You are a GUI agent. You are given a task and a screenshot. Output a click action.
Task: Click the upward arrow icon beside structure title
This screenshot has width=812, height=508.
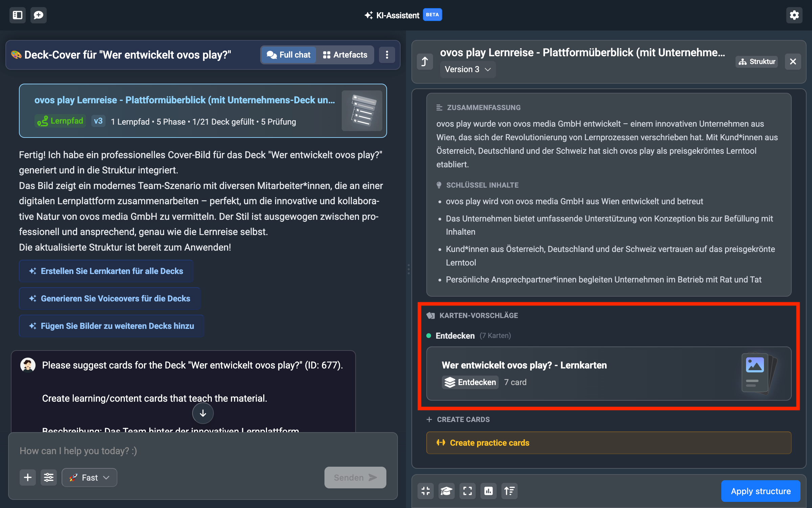[x=425, y=62]
